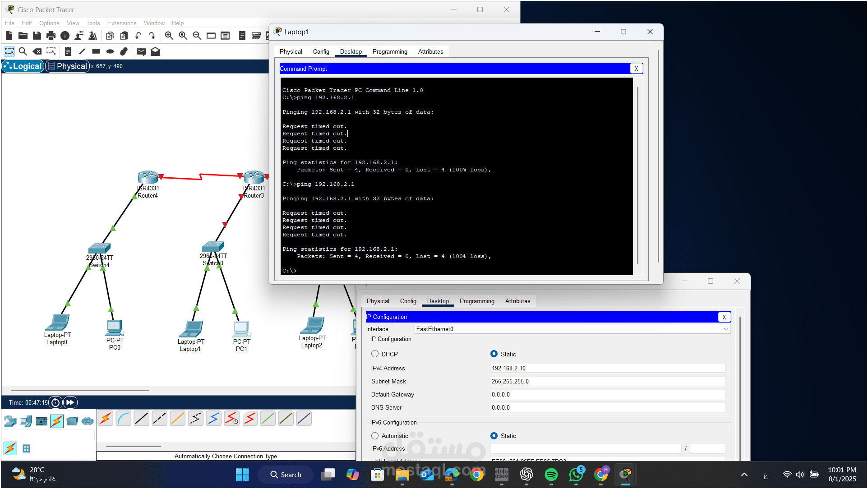Click into the Subnet Mask field
The height and width of the screenshot is (489, 868).
tap(608, 382)
